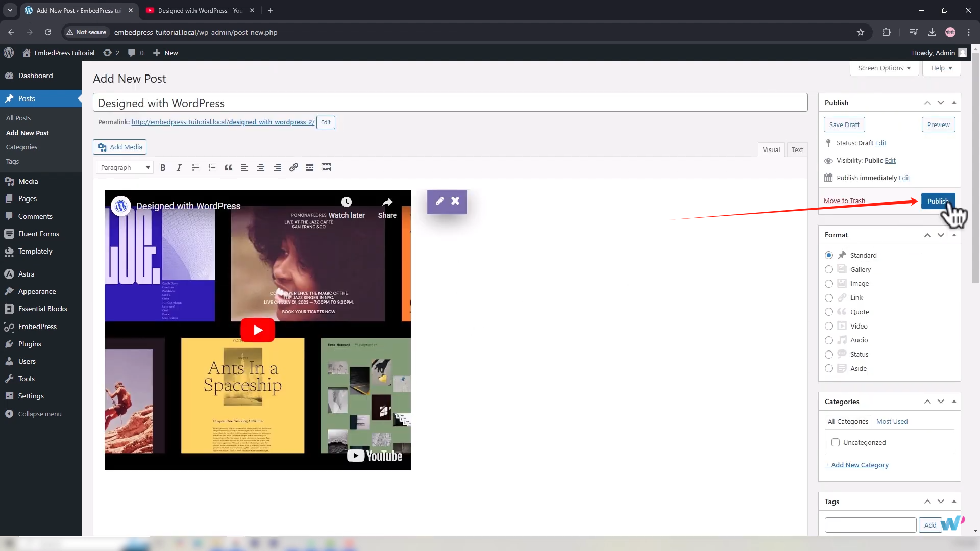This screenshot has width=980, height=551.
Task: Collapse the Format panel
Action: click(x=954, y=235)
